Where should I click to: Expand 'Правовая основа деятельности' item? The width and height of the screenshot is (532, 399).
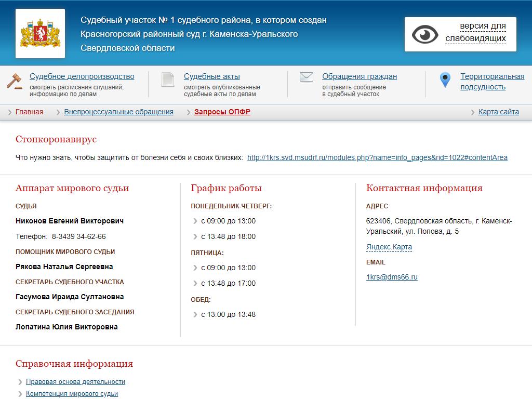tap(75, 382)
